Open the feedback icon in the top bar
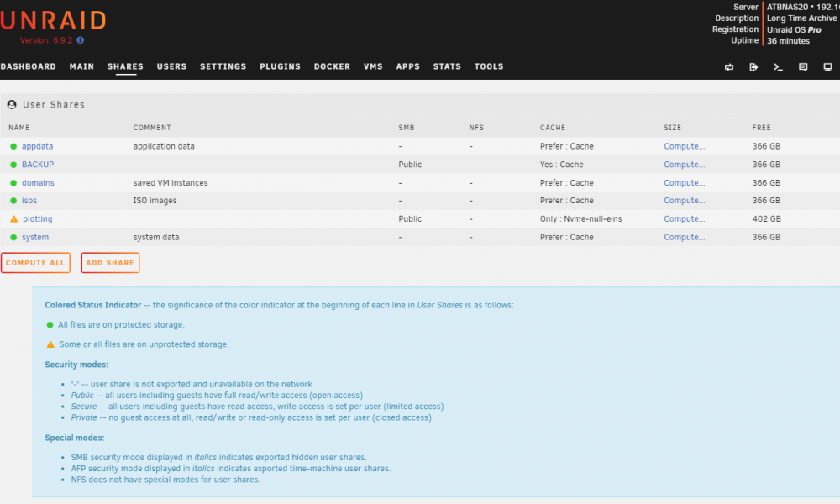This screenshot has height=504, width=840. [x=803, y=67]
